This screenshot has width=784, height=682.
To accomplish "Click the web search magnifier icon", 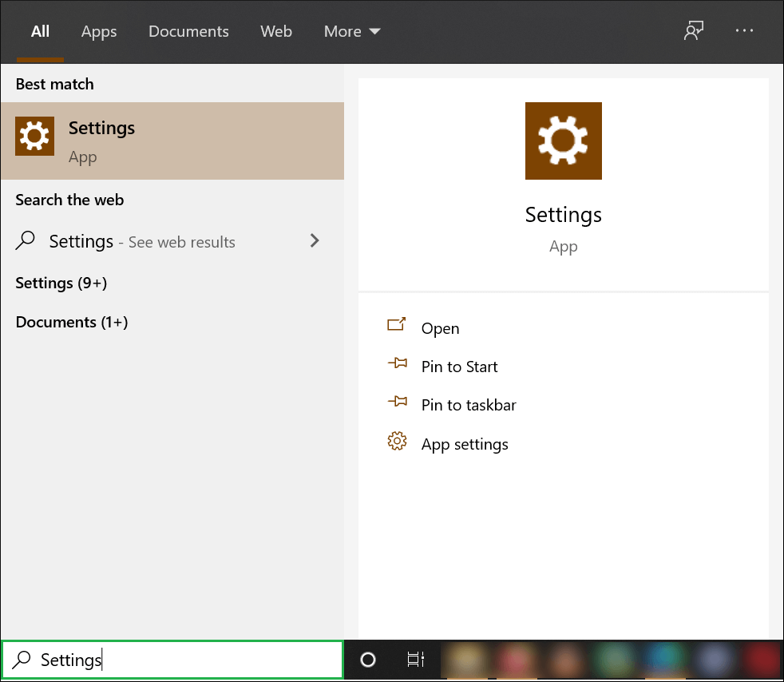I will (x=25, y=240).
